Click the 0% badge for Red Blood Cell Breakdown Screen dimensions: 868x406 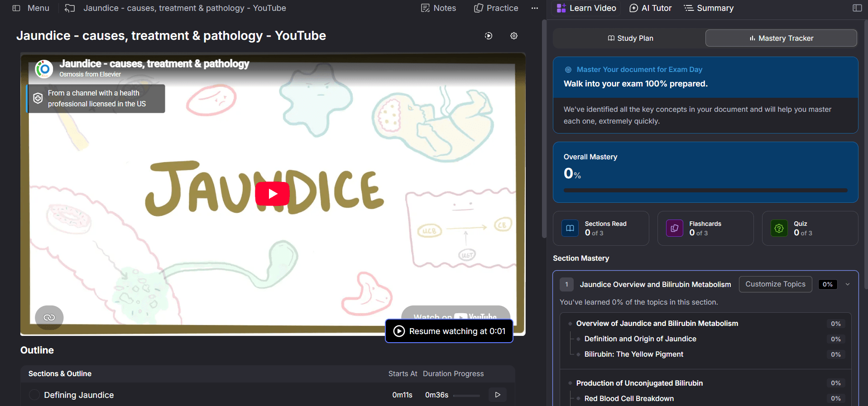click(836, 399)
